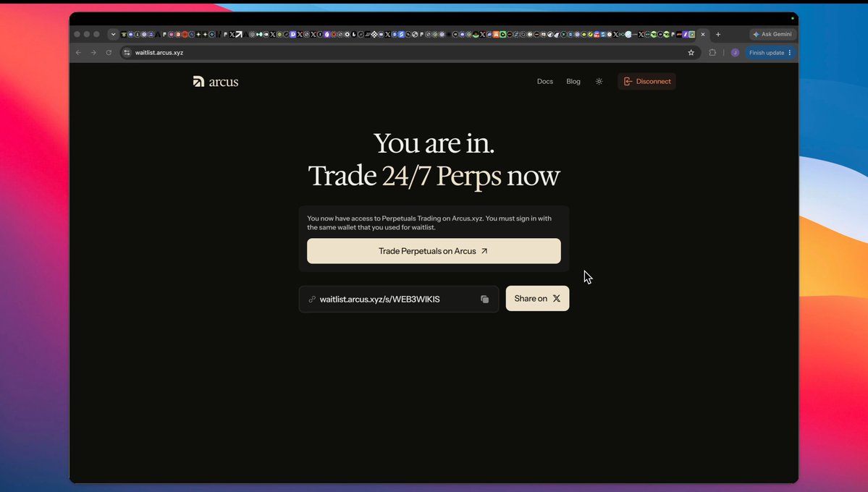Click Ask Gemini button
This screenshot has width=868, height=492.
pos(772,34)
